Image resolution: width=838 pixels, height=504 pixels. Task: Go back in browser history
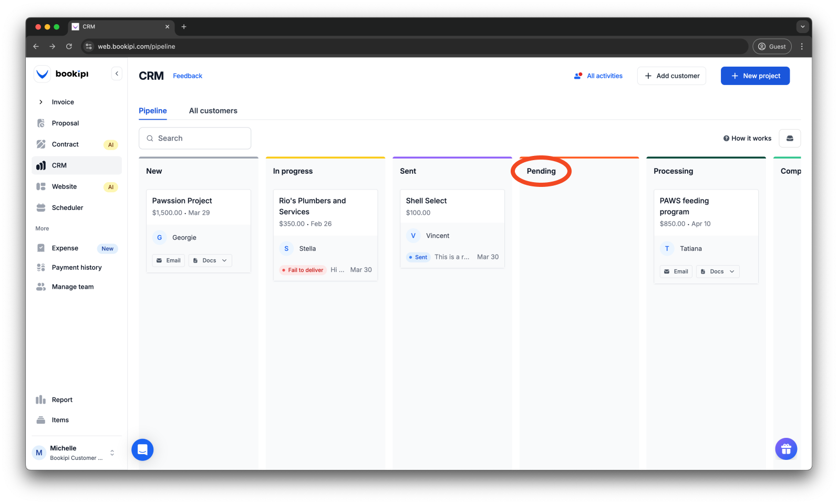coord(36,46)
